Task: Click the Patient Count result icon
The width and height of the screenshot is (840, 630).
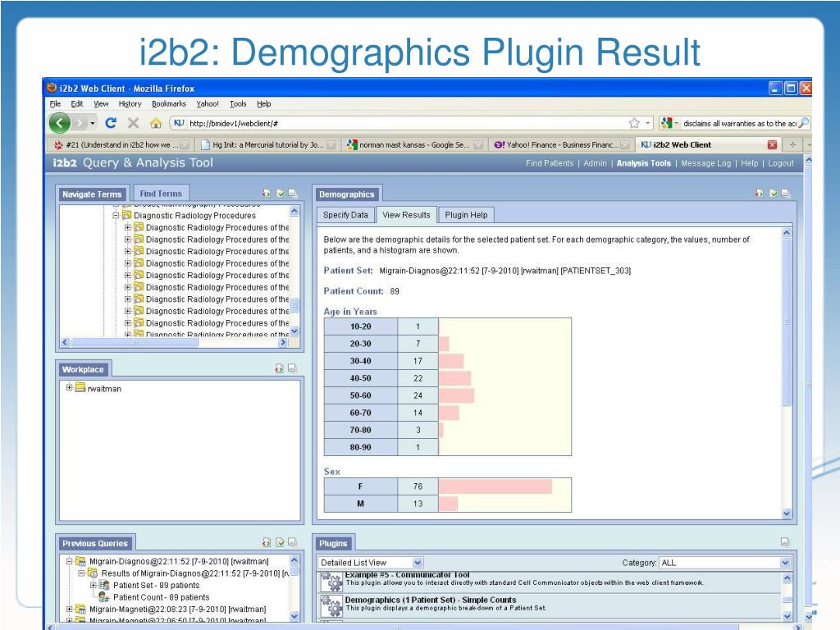Action: pyautogui.click(x=104, y=597)
